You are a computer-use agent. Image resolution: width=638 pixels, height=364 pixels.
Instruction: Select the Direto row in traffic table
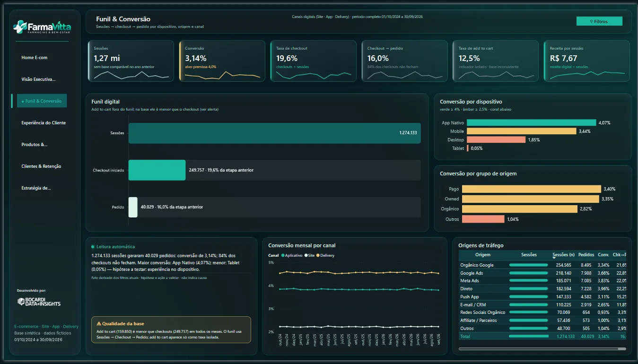click(x=542, y=289)
